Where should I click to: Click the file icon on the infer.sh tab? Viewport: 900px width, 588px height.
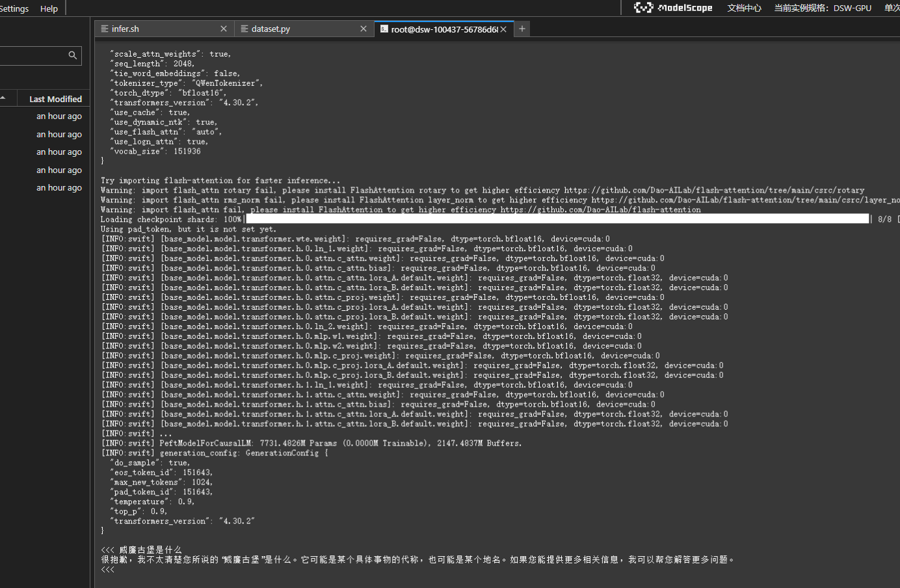click(105, 29)
